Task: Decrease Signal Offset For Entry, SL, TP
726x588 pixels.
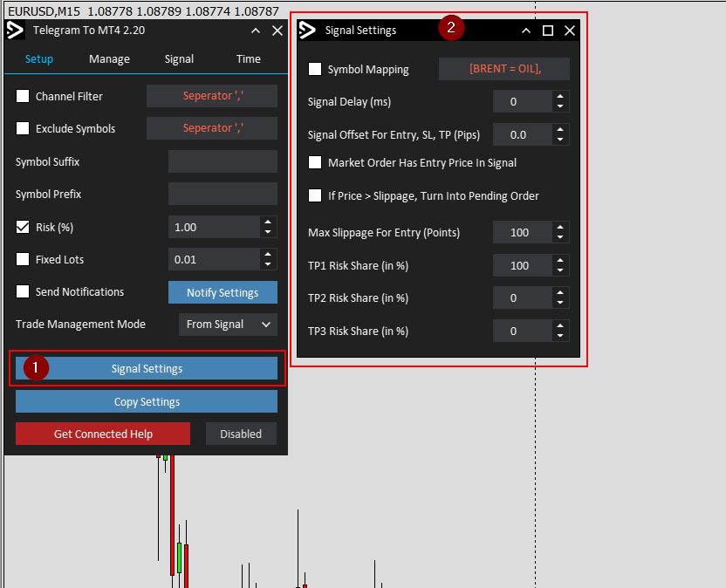Action: pyautogui.click(x=560, y=140)
